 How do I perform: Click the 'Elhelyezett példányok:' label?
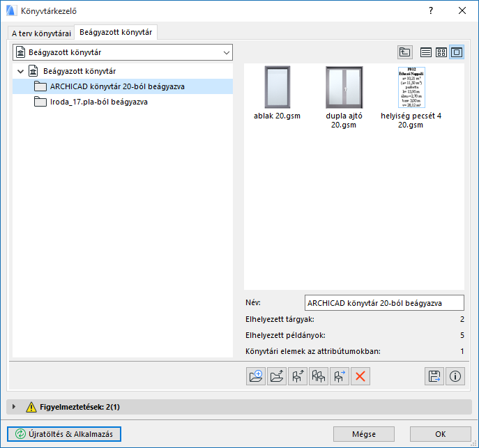click(x=285, y=335)
